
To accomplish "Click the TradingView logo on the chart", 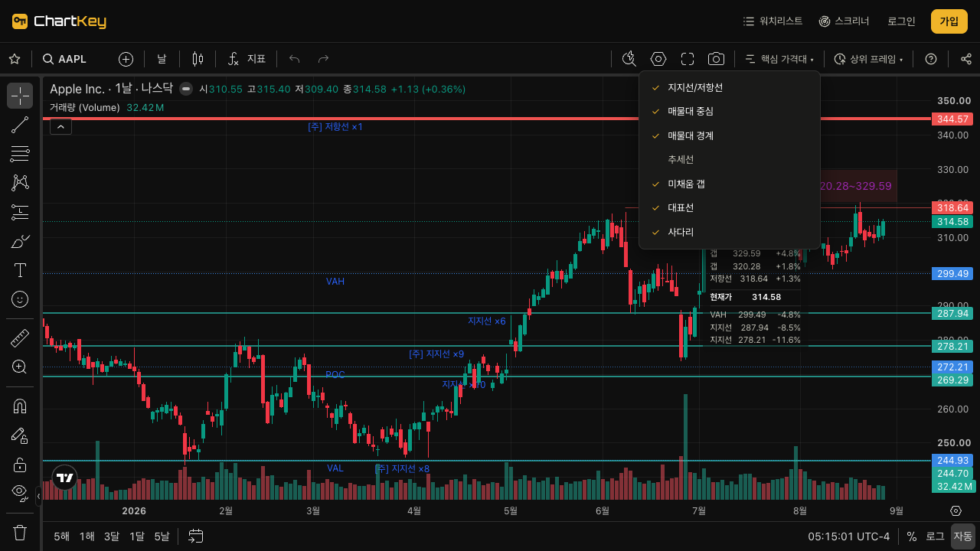I will click(x=65, y=478).
